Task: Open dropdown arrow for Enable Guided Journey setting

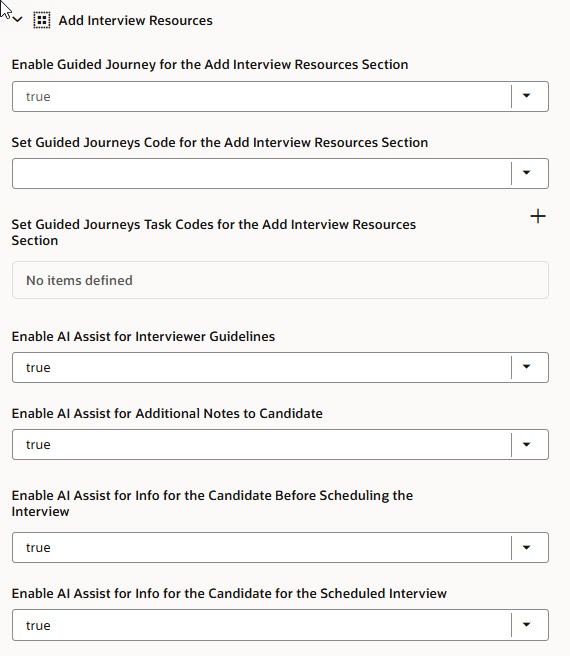Action: (526, 96)
